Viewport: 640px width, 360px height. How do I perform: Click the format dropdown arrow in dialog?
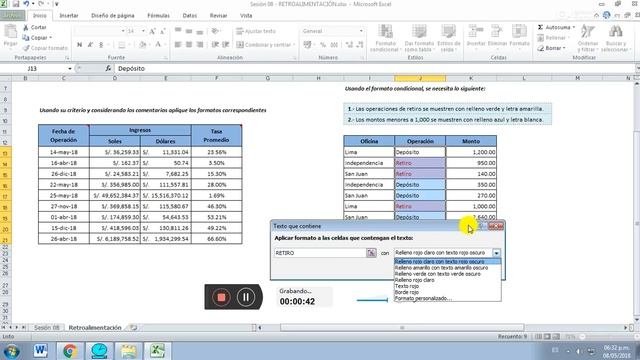pos(496,253)
